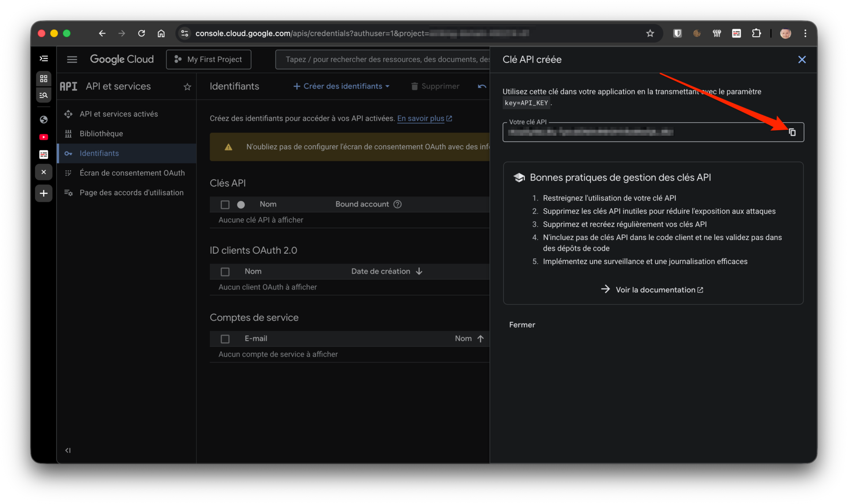Check the select-all box in Comptes de service table
The image size is (848, 504).
(x=225, y=339)
